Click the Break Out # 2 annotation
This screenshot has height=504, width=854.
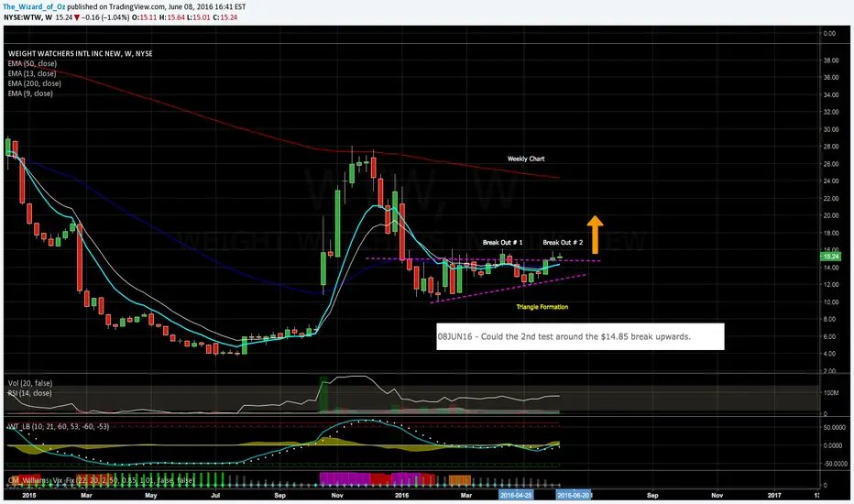pos(563,243)
